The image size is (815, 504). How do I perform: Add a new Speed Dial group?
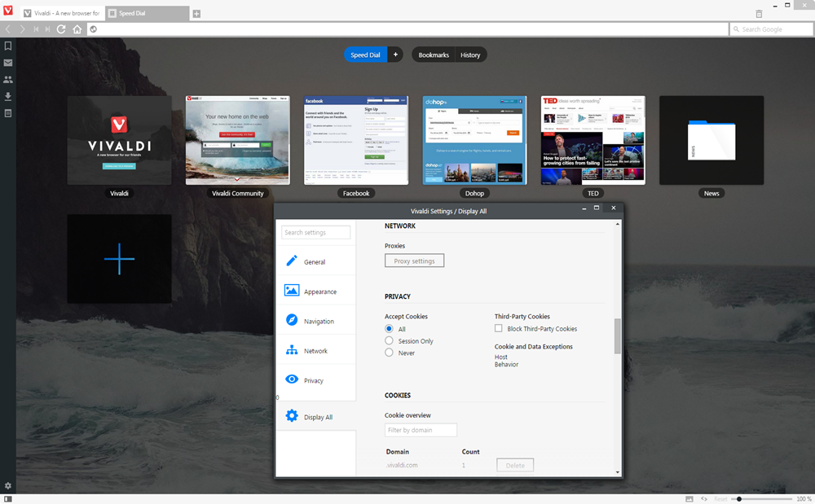click(395, 55)
